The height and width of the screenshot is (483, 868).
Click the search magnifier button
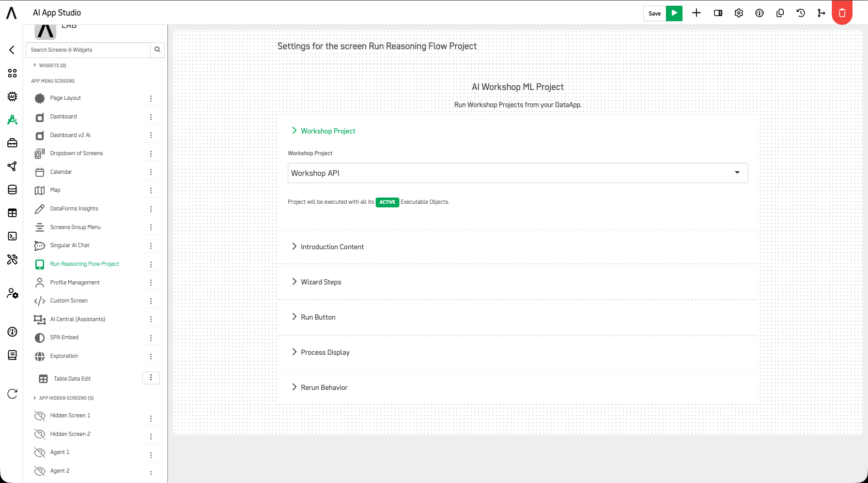[x=158, y=50]
